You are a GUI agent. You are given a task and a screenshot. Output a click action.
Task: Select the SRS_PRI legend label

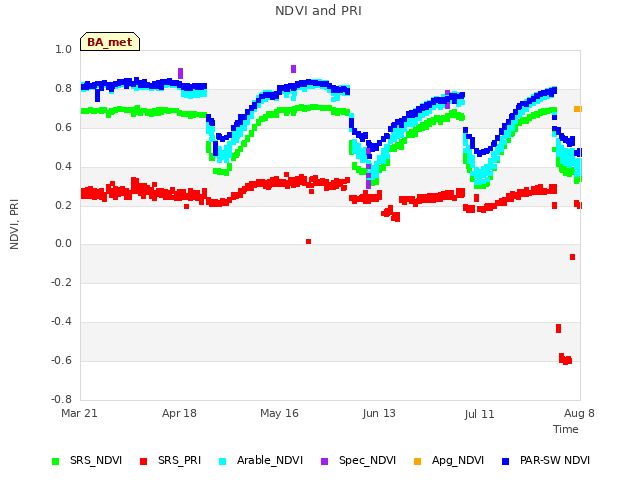180,460
